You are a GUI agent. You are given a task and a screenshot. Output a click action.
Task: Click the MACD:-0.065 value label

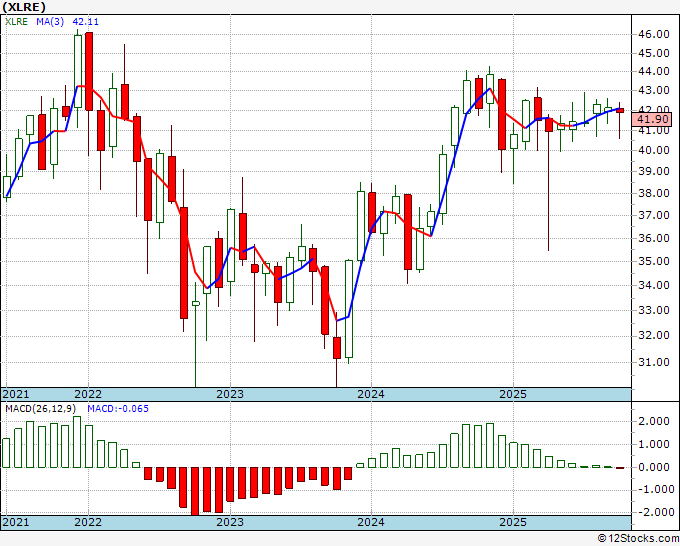point(118,409)
